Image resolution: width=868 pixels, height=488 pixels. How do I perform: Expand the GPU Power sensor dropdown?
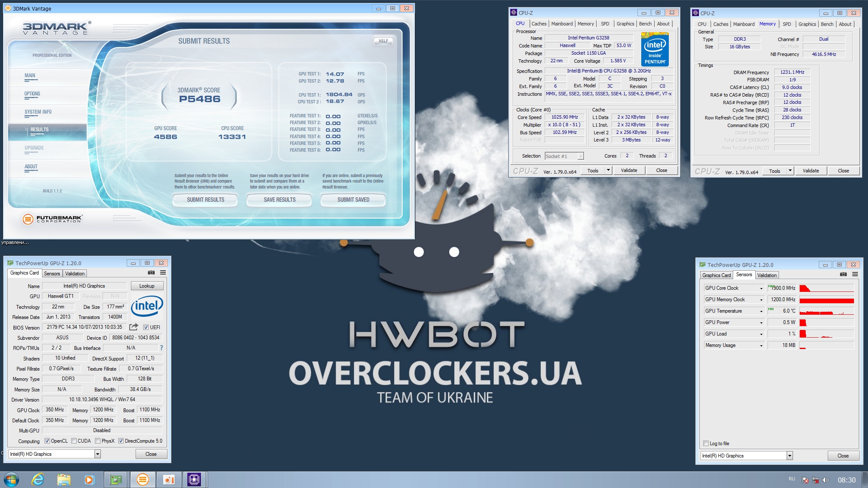[x=761, y=322]
